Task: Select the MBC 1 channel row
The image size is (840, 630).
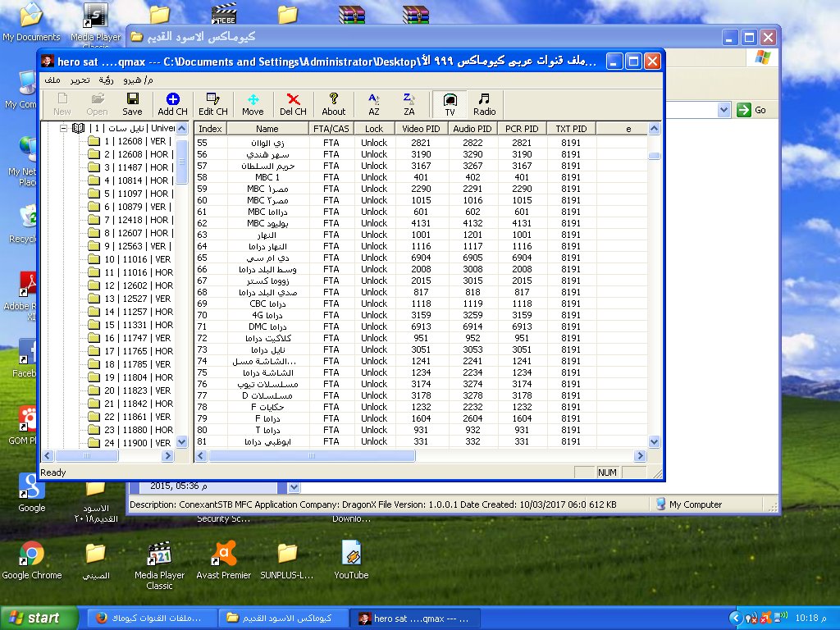Action: click(421, 177)
